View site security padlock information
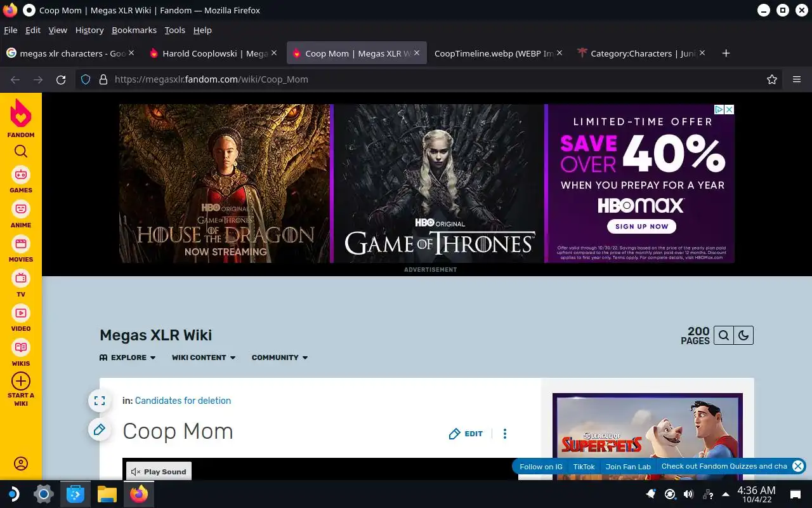The height and width of the screenshot is (508, 812). 103,79
